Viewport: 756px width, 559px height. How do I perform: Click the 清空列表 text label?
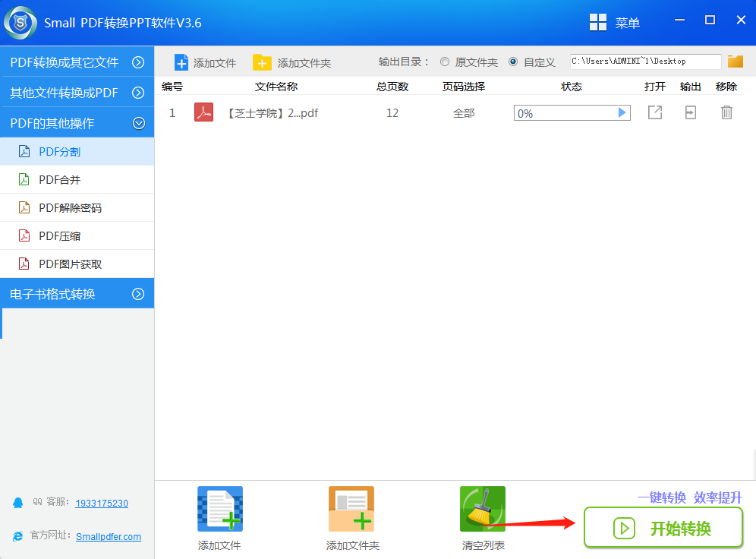(x=483, y=545)
